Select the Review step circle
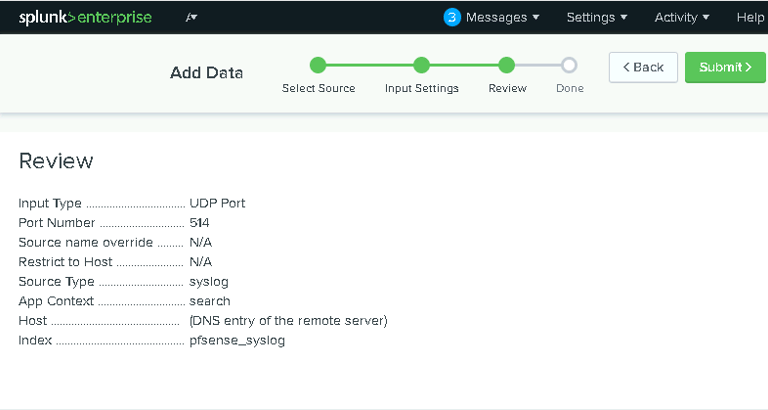Screen dimensions: 768x410 tap(507, 65)
